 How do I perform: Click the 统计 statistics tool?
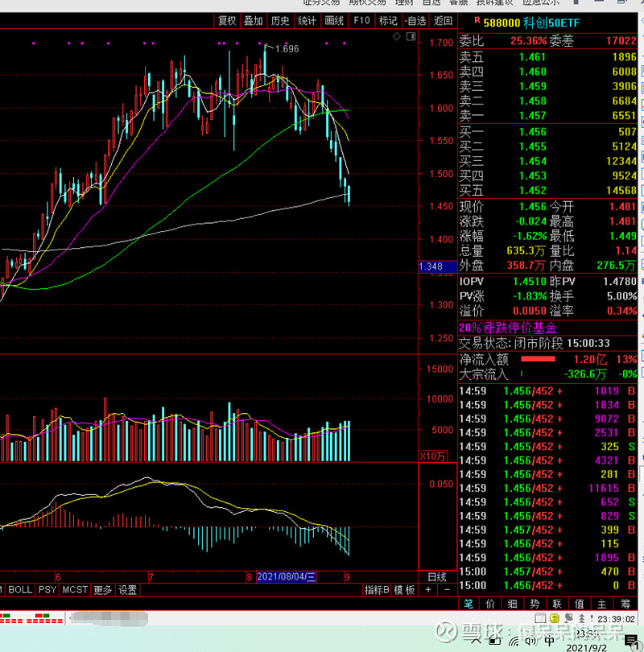click(307, 23)
